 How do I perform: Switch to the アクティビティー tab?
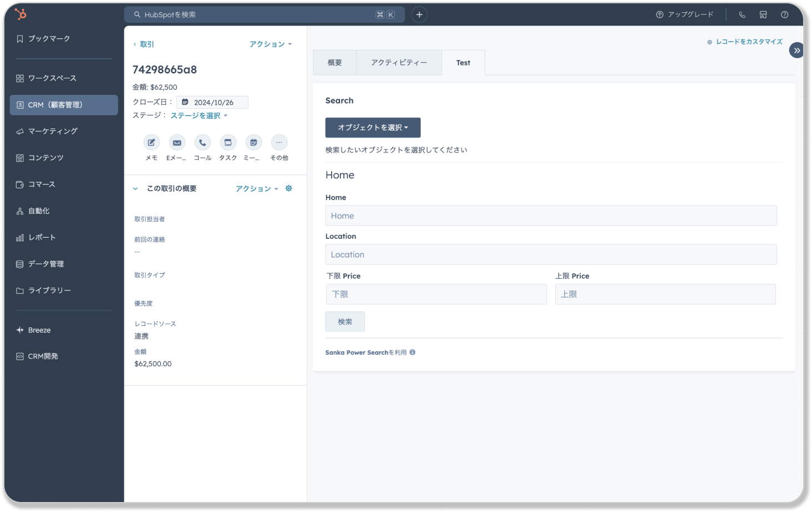(399, 63)
